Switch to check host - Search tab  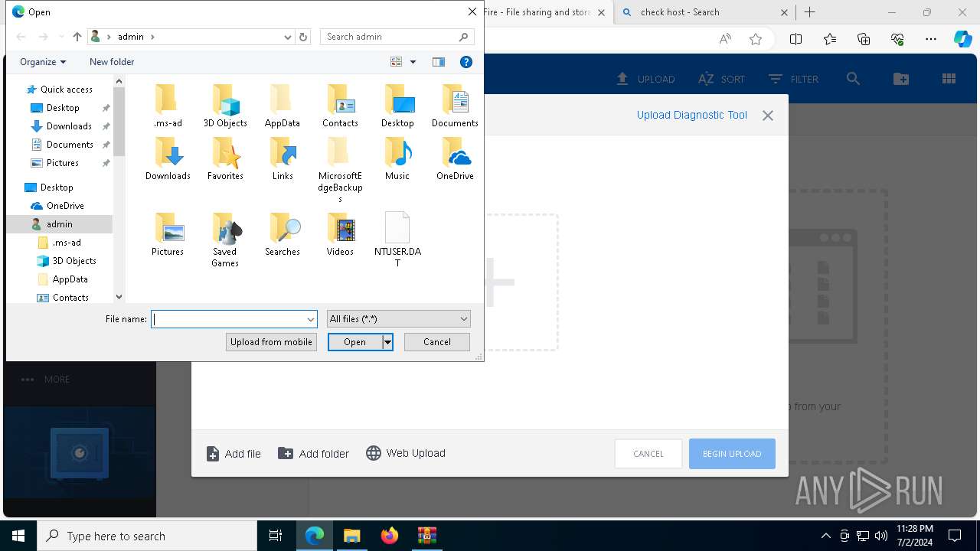pyautogui.click(x=701, y=12)
